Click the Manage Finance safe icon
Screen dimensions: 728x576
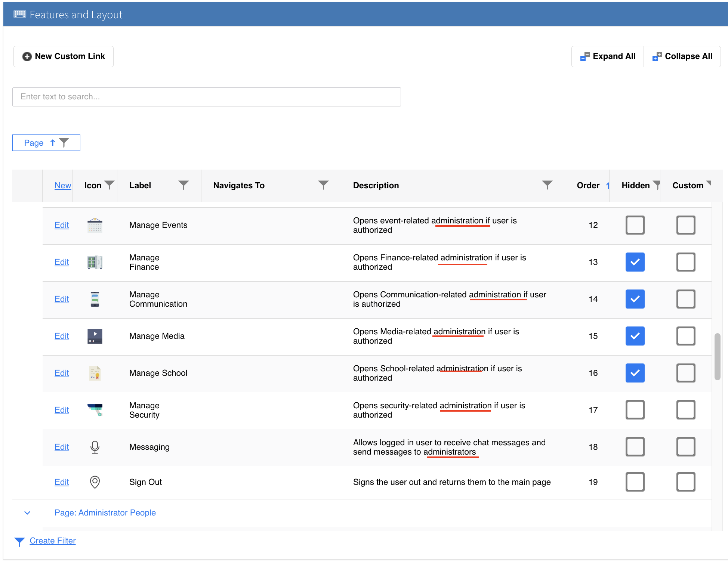pyautogui.click(x=95, y=262)
